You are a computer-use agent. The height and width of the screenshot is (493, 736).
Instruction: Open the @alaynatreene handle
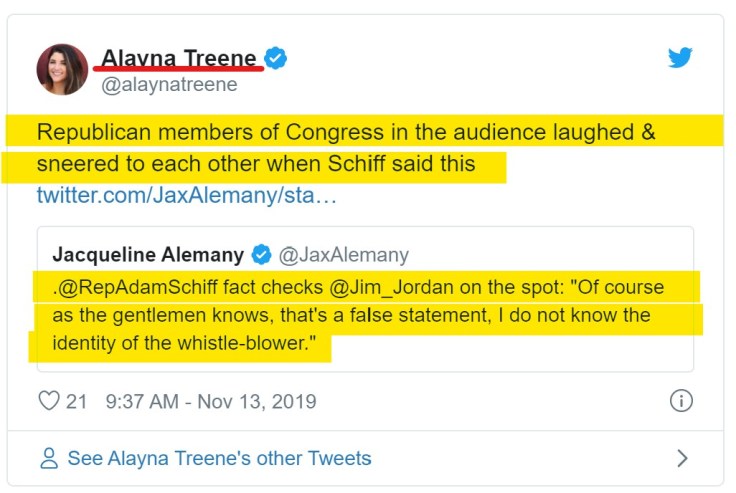(169, 85)
